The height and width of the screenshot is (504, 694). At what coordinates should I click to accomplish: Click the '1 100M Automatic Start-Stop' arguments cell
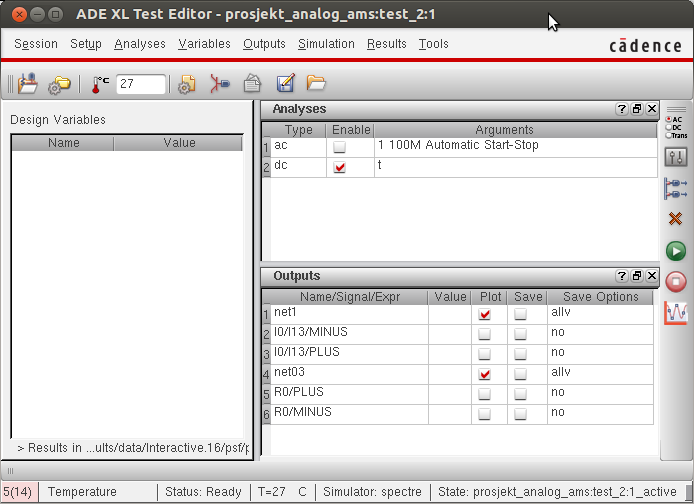point(516,147)
